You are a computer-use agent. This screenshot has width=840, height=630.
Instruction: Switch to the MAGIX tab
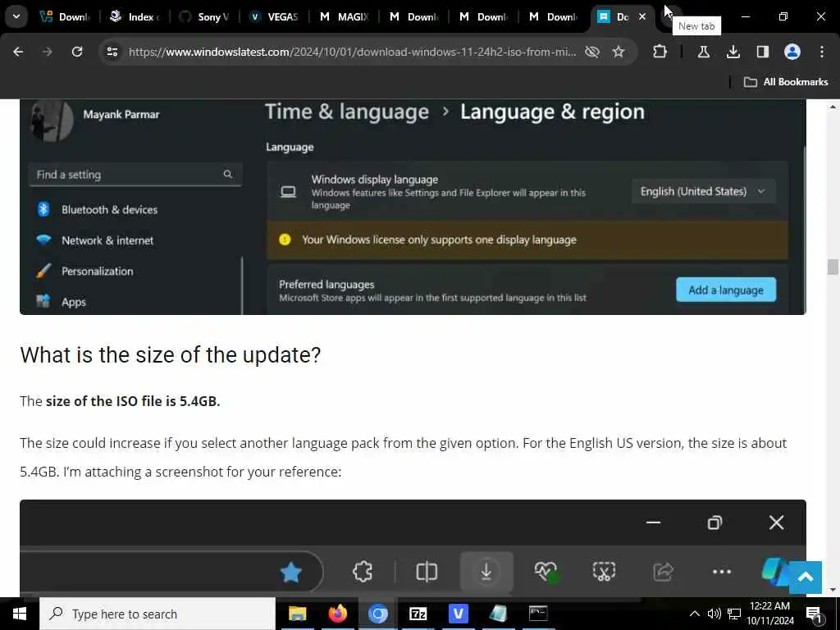click(x=344, y=16)
